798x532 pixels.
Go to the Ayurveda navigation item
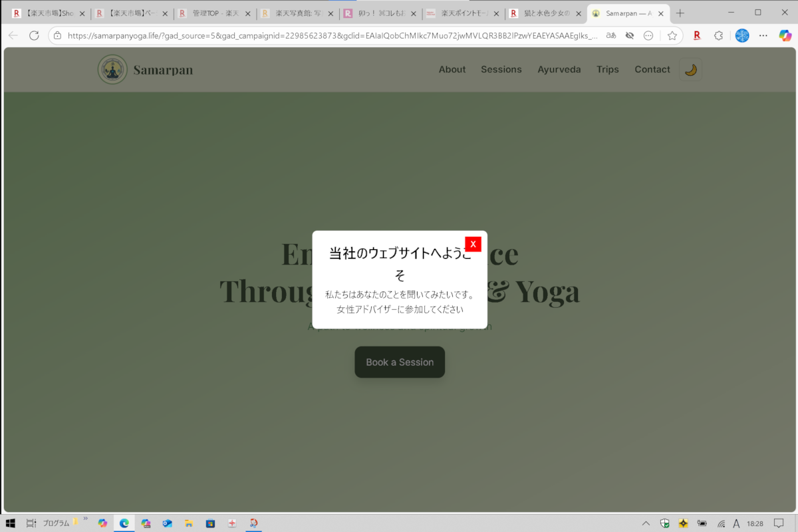pos(559,70)
